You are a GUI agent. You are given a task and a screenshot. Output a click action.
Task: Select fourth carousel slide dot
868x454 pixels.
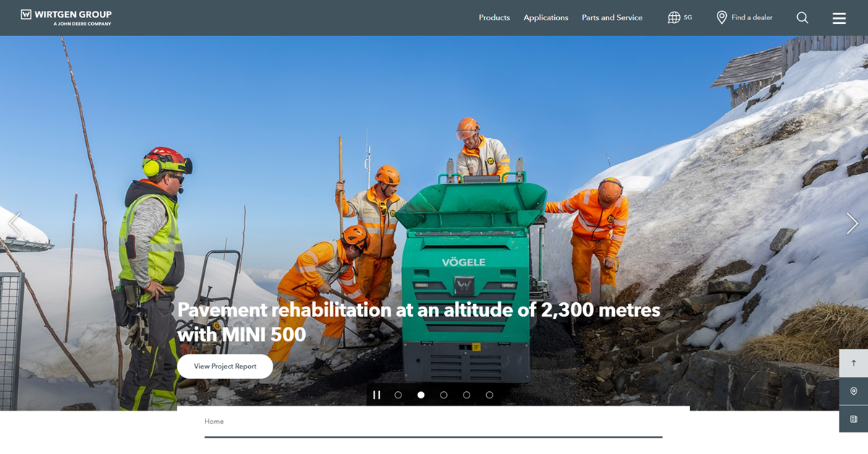coord(467,395)
